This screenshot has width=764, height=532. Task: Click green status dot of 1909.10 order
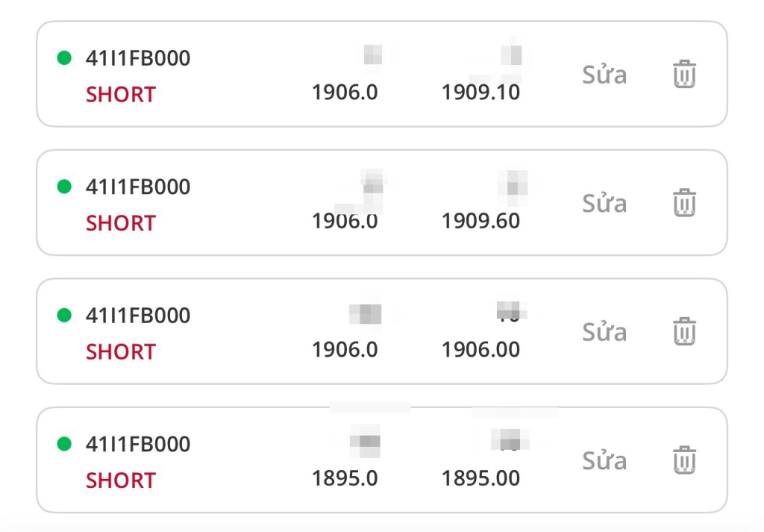[64, 57]
